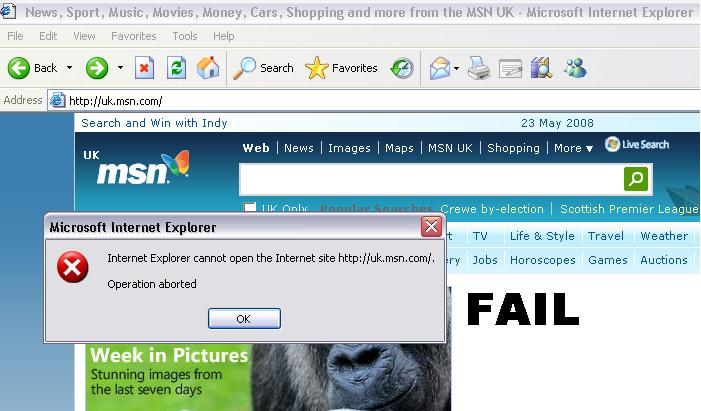Open the Travel channel link
This screenshot has height=411, width=701.
coord(606,236)
